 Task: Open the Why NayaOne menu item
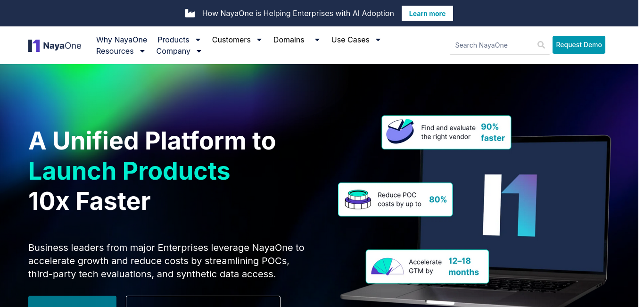coord(122,40)
